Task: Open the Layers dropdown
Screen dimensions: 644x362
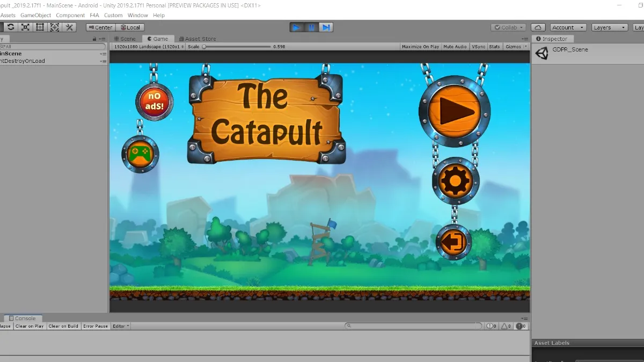Action: 610,27
